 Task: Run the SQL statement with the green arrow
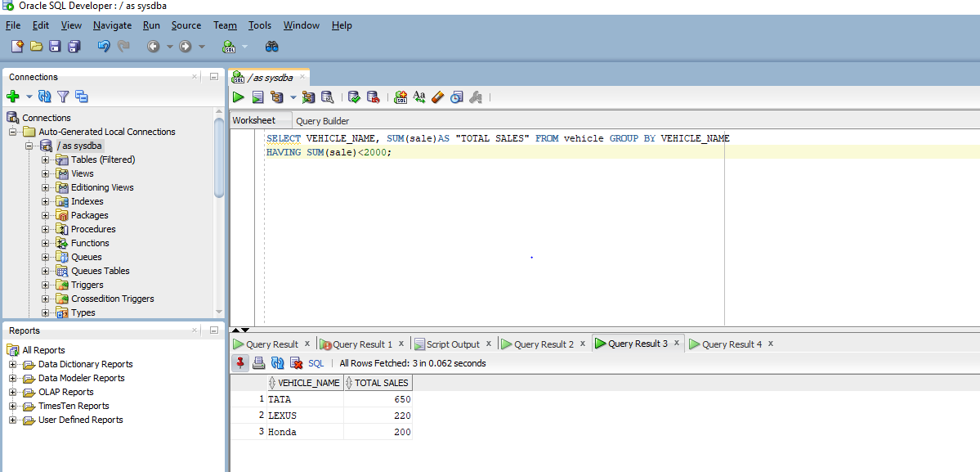click(239, 97)
